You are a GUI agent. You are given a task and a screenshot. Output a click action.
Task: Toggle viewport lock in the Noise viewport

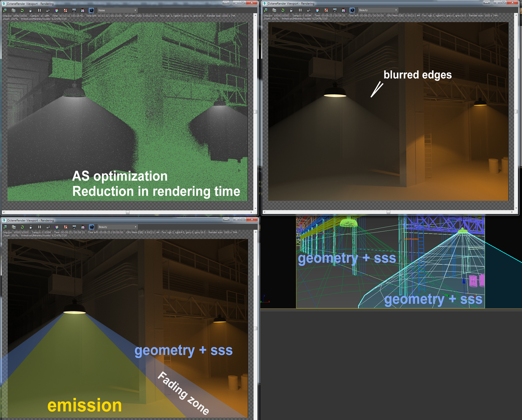[x=31, y=10]
